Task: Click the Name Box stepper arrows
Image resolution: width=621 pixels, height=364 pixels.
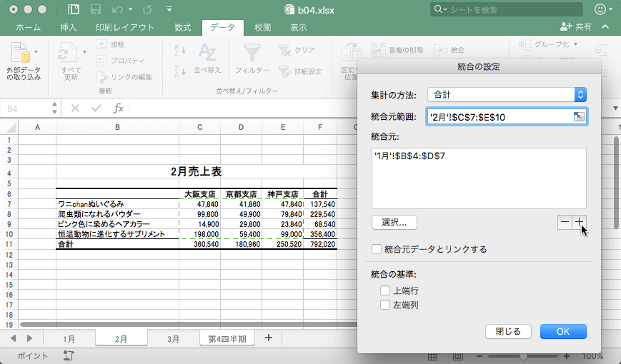Action: 54,108
